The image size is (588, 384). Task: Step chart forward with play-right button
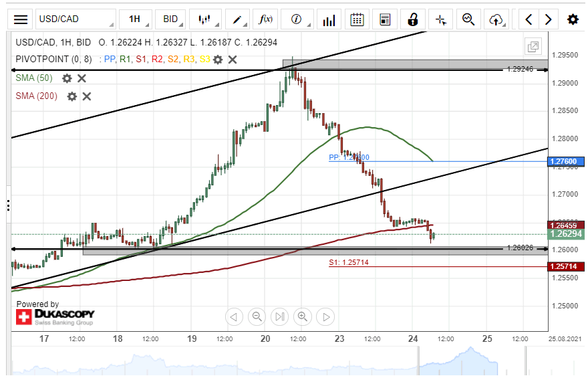click(325, 317)
